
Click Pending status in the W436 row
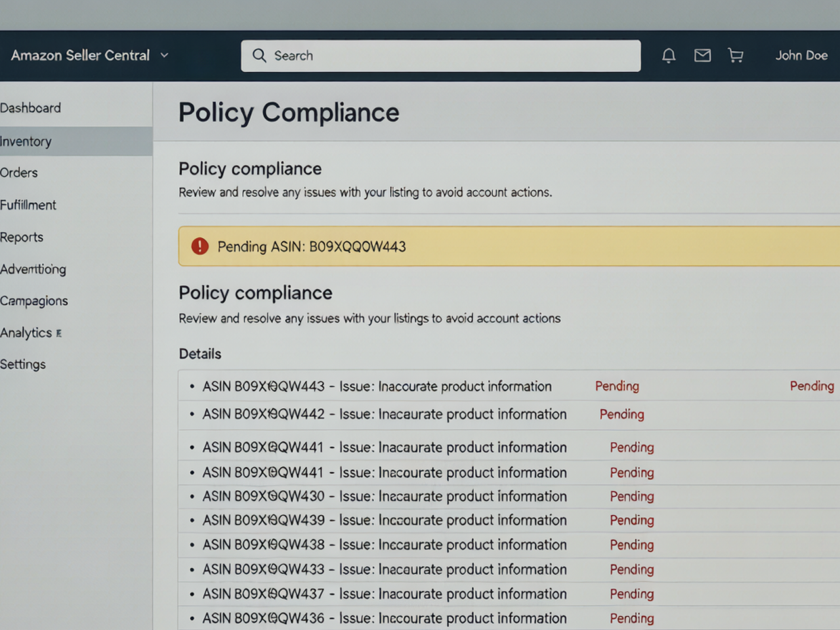[x=632, y=618]
